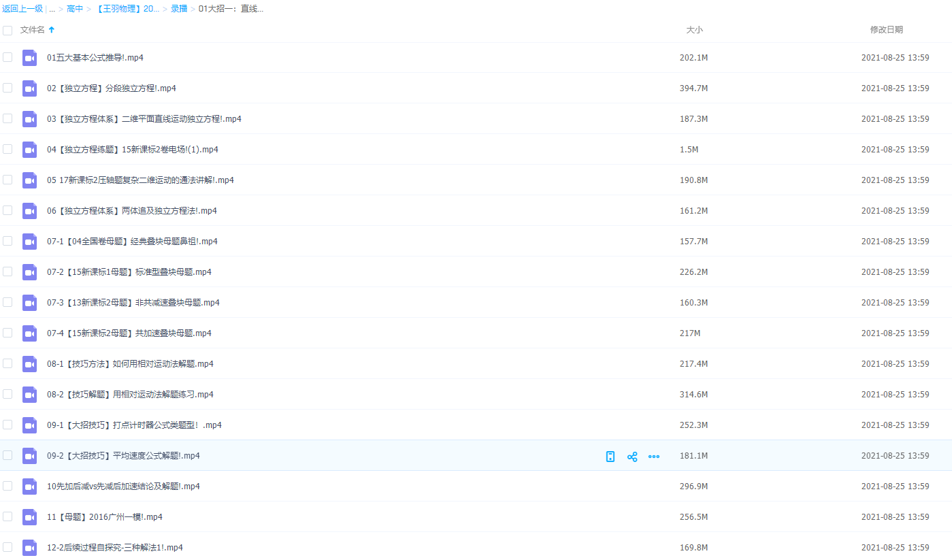Click the phone icon on 09-2 row

[610, 457]
